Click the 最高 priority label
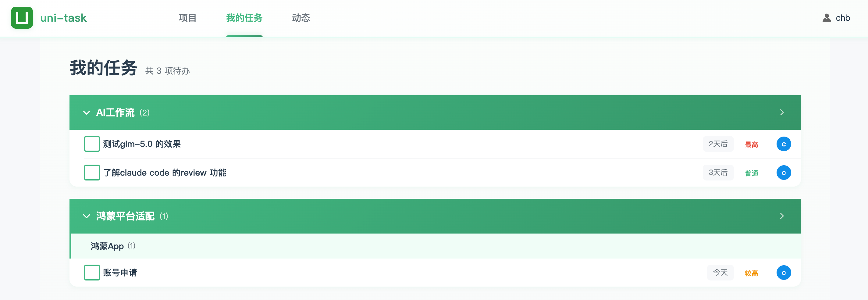Viewport: 868px width, 300px height. pyautogui.click(x=751, y=144)
